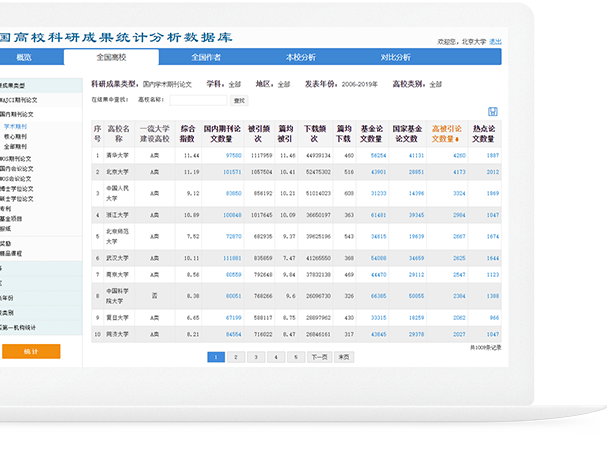Open 清华大学 国内期刊论文数量 link
The width and height of the screenshot is (615, 458).
coord(234,156)
